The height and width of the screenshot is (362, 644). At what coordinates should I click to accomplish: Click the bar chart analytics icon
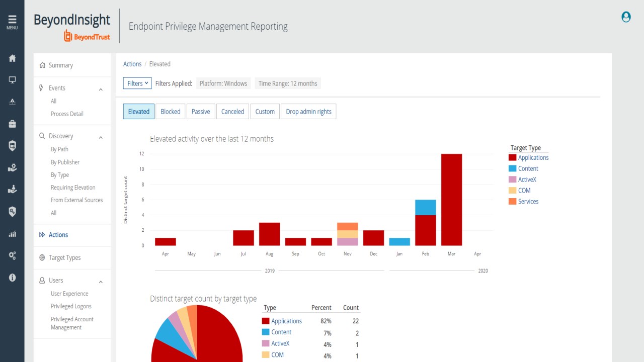coord(12,234)
